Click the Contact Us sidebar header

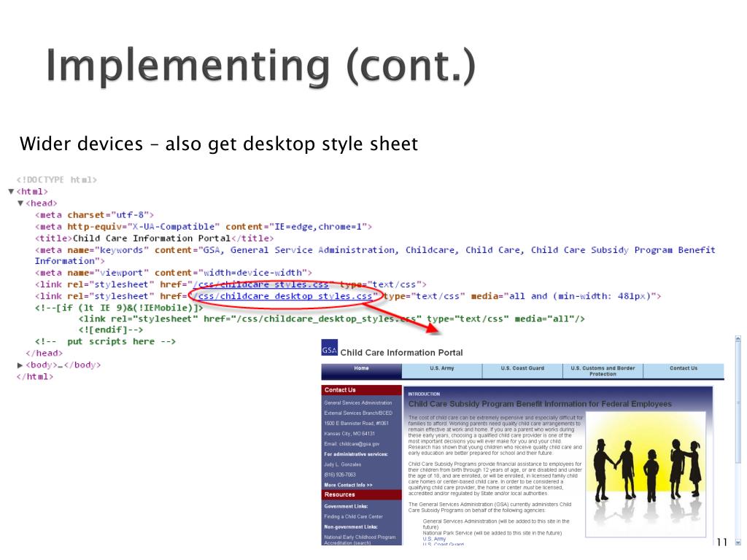[362, 390]
